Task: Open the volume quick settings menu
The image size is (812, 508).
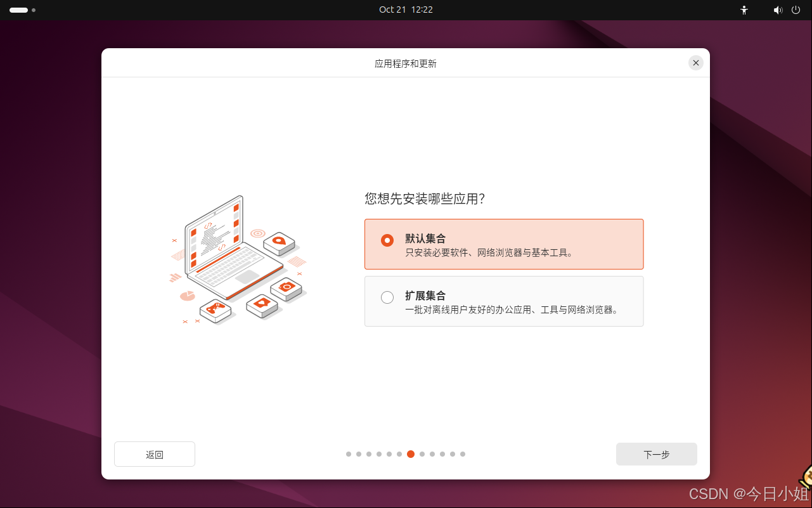Action: [778, 10]
